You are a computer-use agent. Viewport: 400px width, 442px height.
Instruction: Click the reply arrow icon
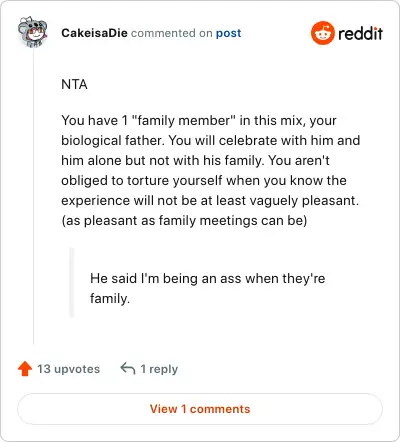[x=128, y=369]
